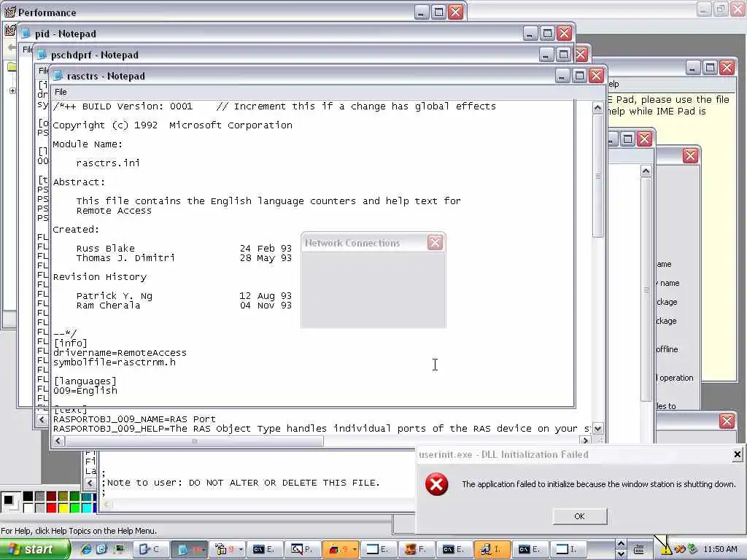Select the dark red color swatch

(x=52, y=497)
